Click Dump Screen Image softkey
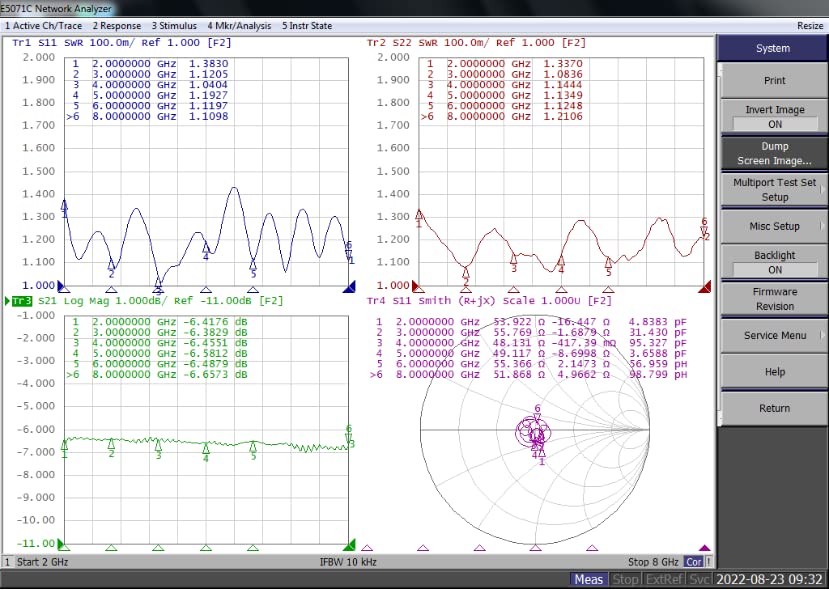Viewport: 829px width, 590px height. (774, 153)
